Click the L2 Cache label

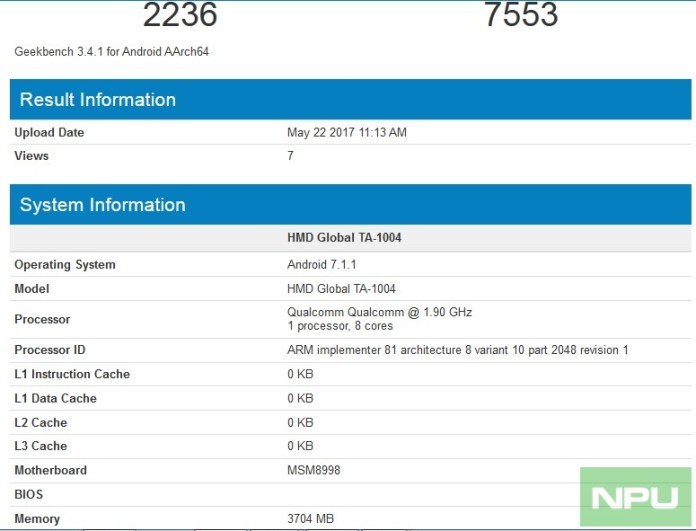tap(40, 422)
